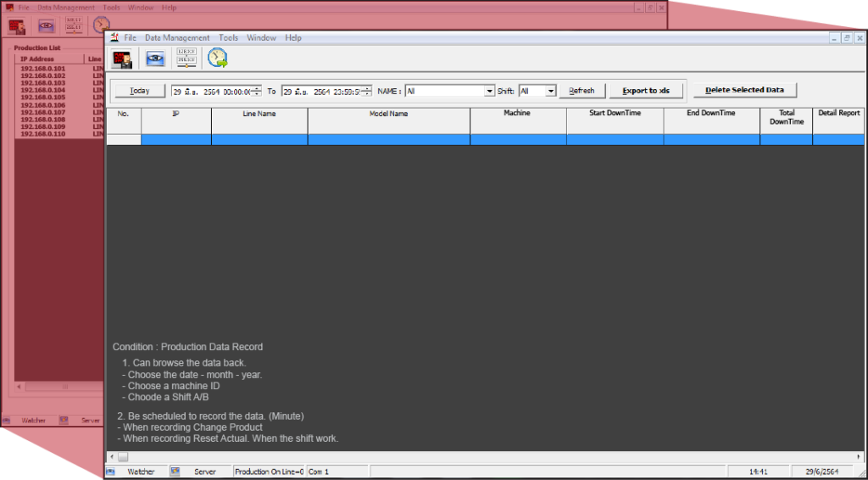Click the app icon left of foreground File menu
The image size is (868, 480).
114,38
